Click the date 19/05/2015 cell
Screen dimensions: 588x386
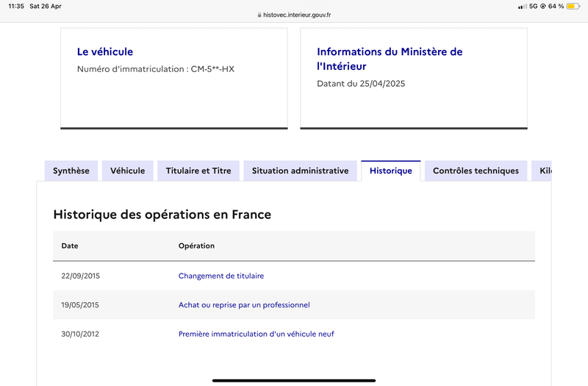click(80, 305)
